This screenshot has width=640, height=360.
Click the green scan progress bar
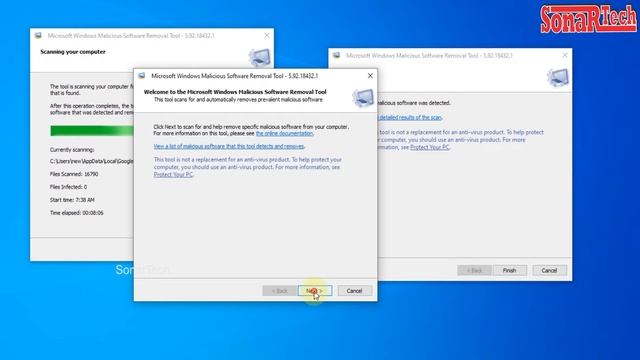tap(92, 131)
